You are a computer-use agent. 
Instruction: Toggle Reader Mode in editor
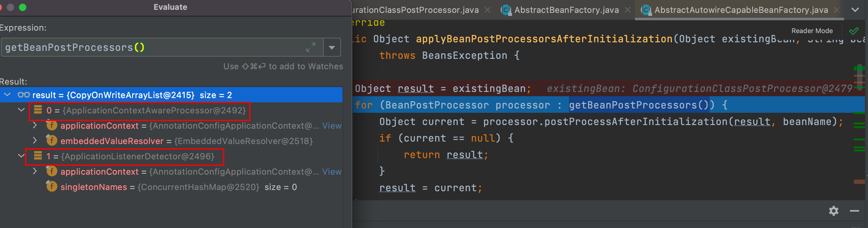tap(812, 31)
